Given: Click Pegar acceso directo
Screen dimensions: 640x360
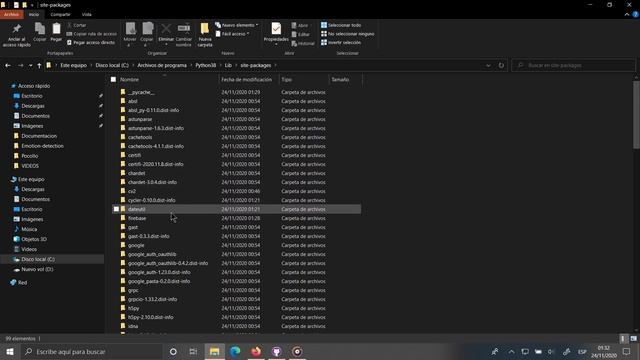Looking at the screenshot, I should coord(91,42).
